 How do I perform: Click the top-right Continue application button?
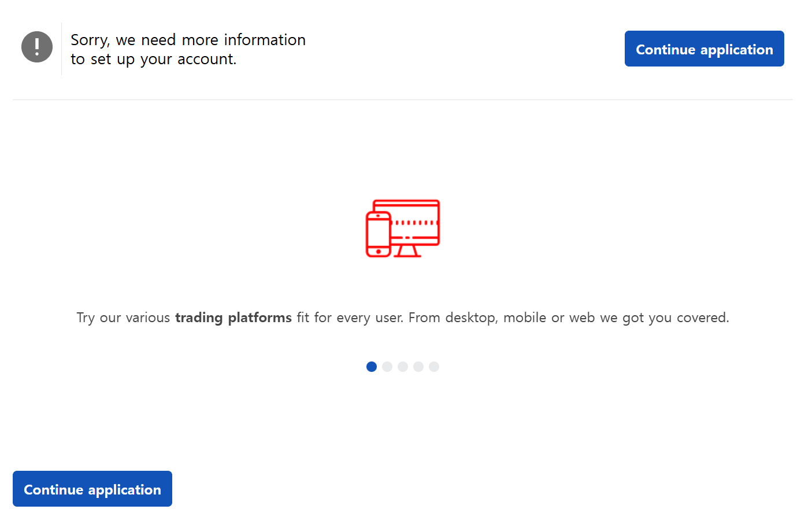click(704, 49)
